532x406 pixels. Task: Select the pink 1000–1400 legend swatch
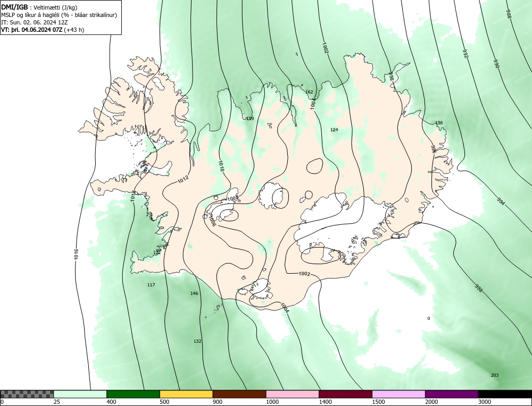pyautogui.click(x=293, y=394)
